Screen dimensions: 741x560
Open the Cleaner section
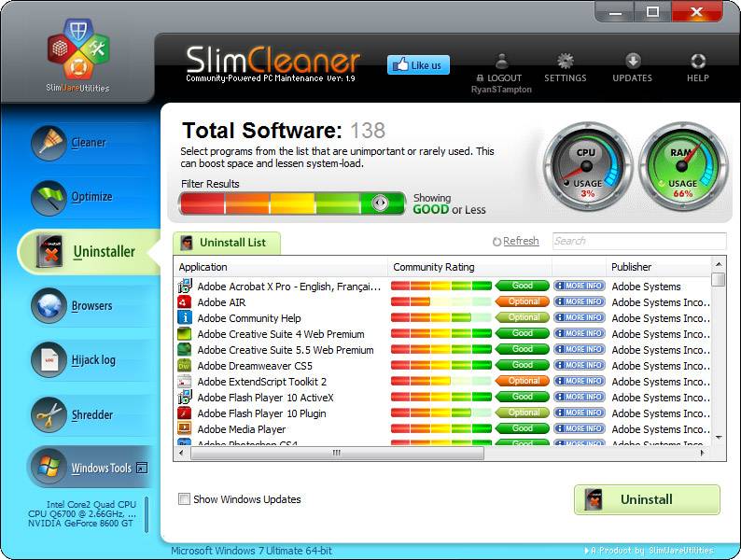coord(89,143)
